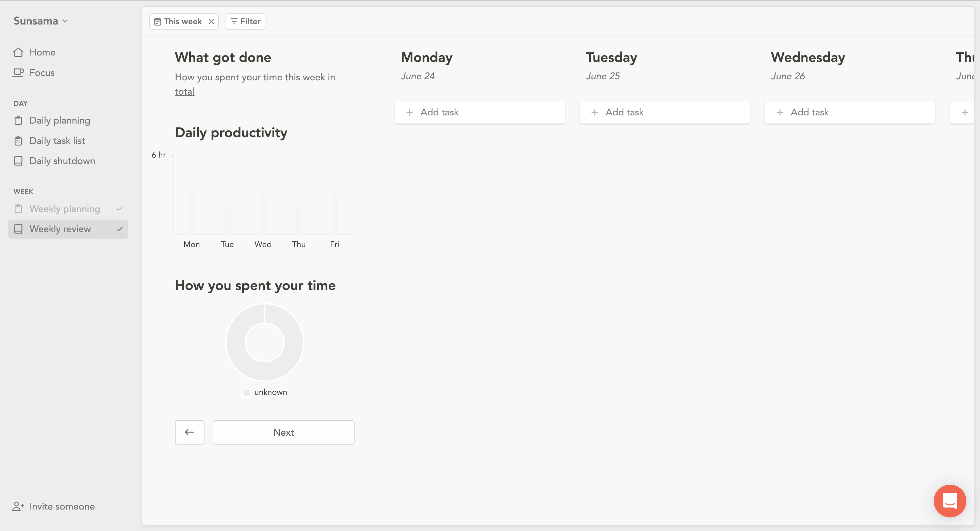Click the Tuesday column heading
Image resolution: width=980 pixels, height=531 pixels.
611,58
